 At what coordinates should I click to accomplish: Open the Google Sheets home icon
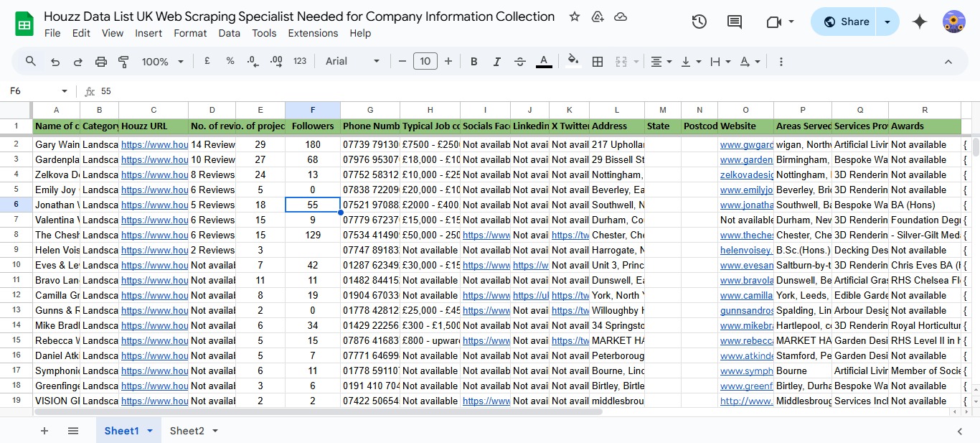coord(24,24)
